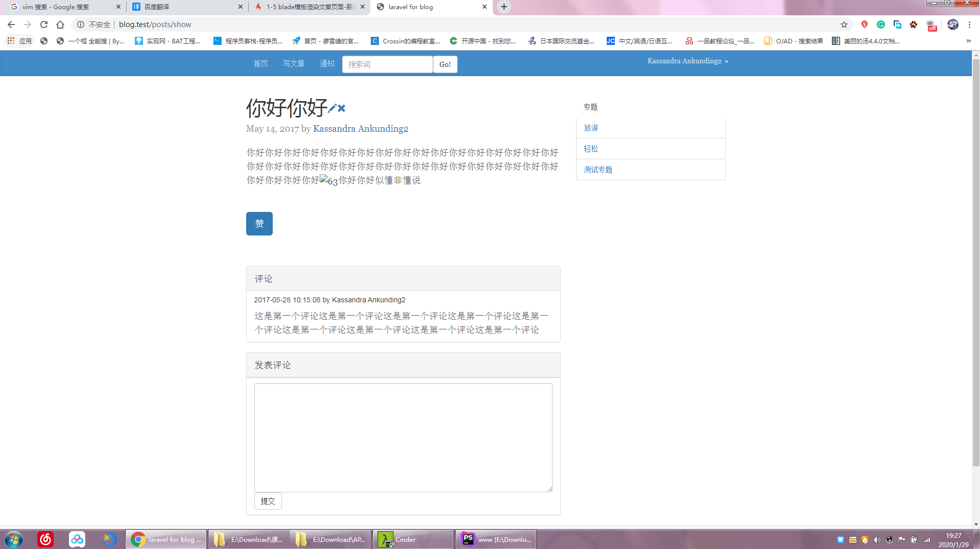
Task: Close the laravel for blog tab
Action: [485, 7]
